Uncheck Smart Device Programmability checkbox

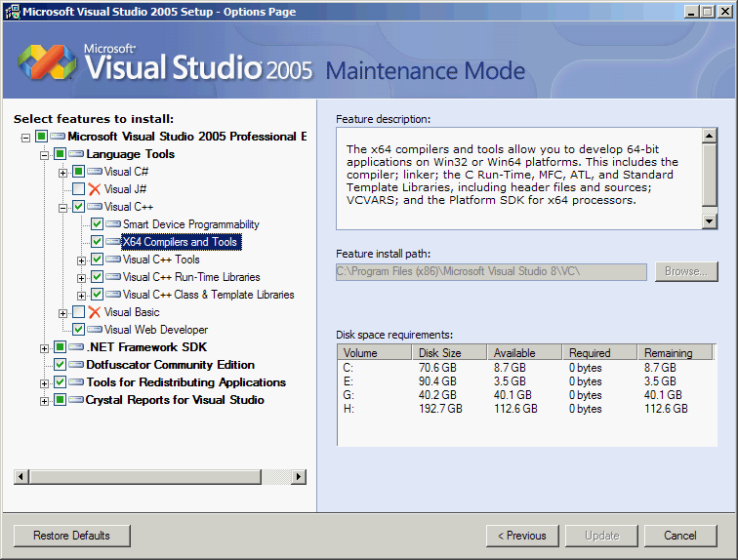(97, 223)
